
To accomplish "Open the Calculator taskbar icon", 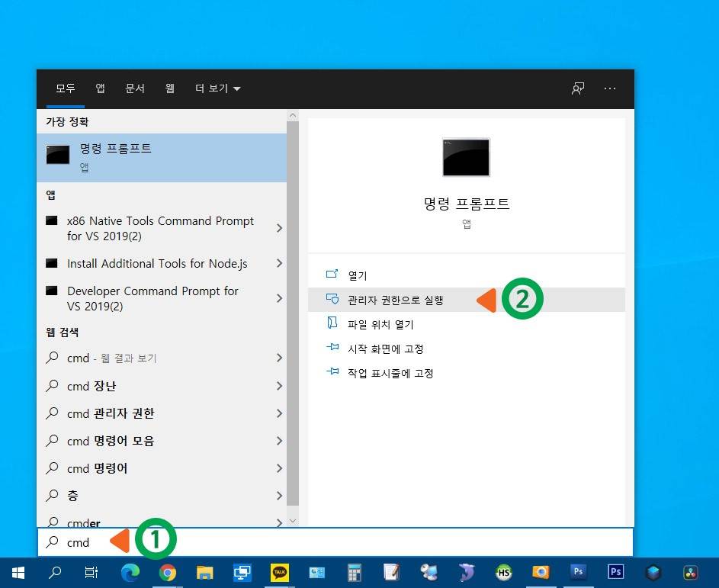I will pos(354,573).
